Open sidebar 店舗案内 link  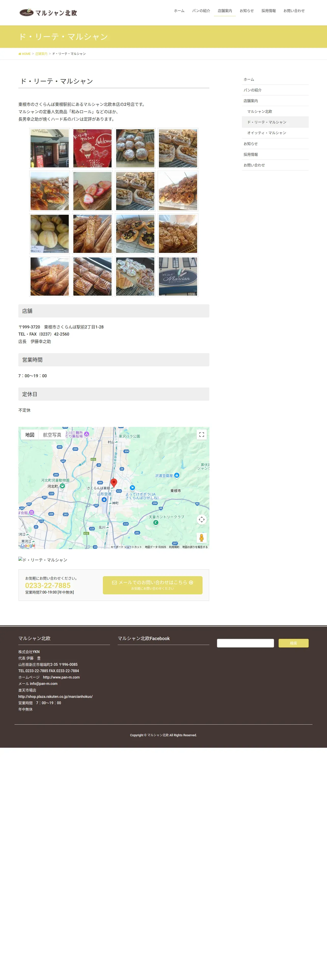275,101
